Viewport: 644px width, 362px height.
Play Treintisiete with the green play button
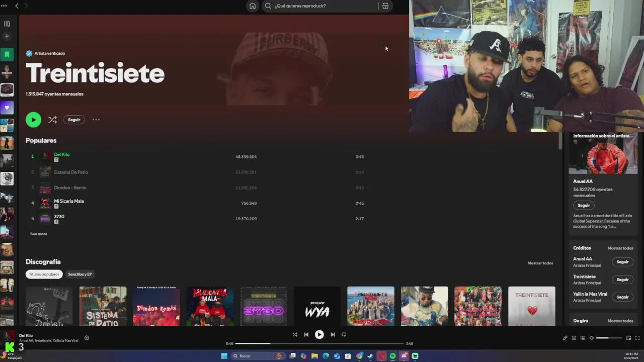click(33, 120)
